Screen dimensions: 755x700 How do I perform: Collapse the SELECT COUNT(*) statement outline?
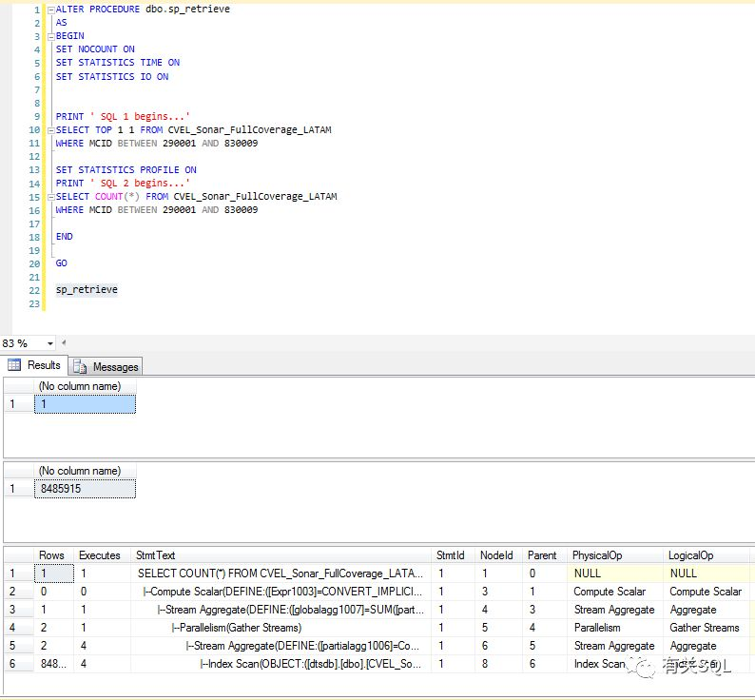(51, 197)
